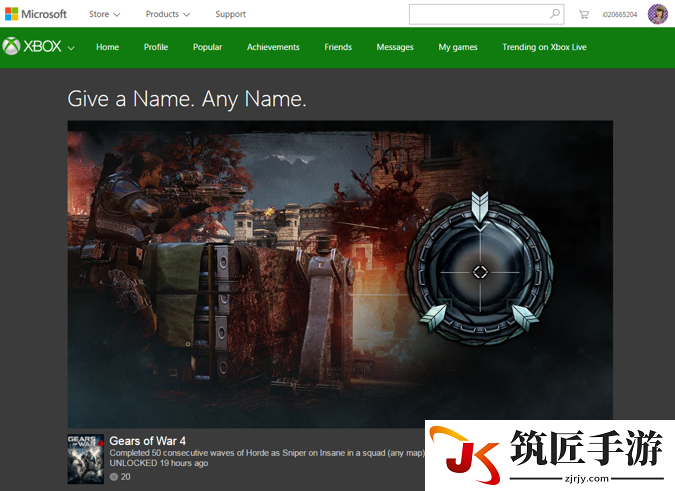Open the shopping cart icon
This screenshot has height=491, width=675.
click(x=584, y=15)
